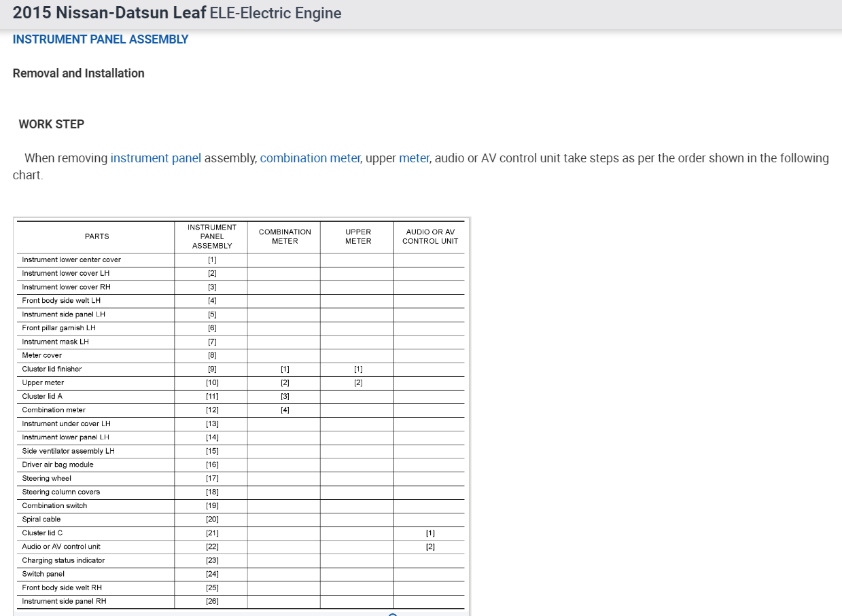The image size is (842, 616).
Task: Click the PARTS column header in chart
Action: tap(97, 236)
